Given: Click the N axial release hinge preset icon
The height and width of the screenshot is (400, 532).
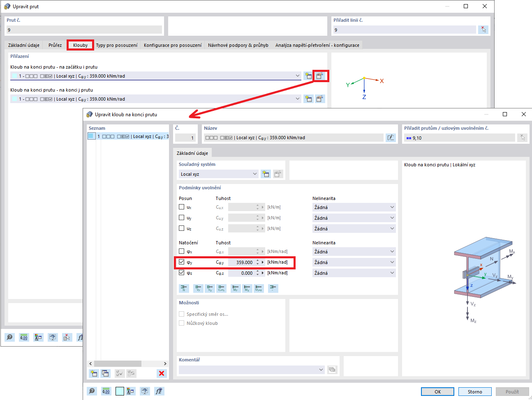Looking at the screenshot, I should point(184,288).
